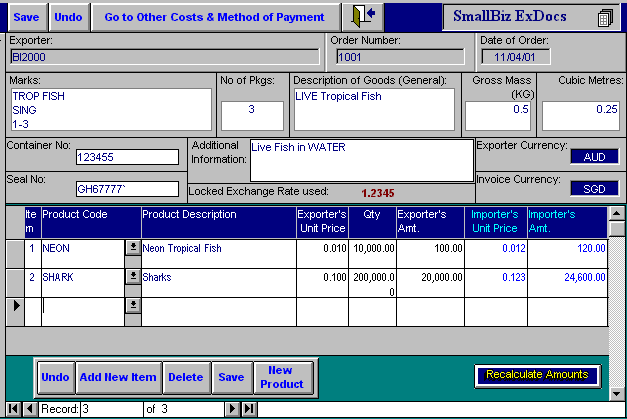Click the row selector for the NEON item

(14, 248)
